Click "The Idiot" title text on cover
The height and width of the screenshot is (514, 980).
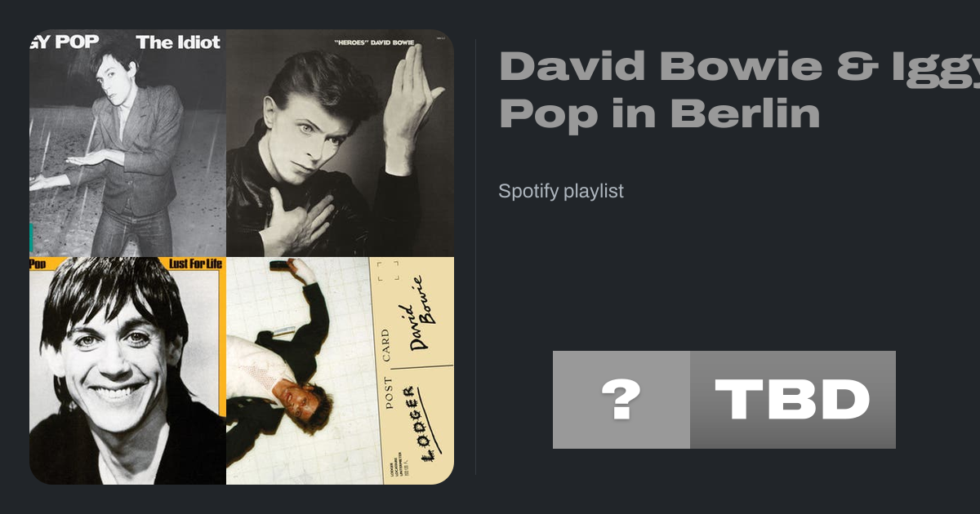pyautogui.click(x=178, y=42)
